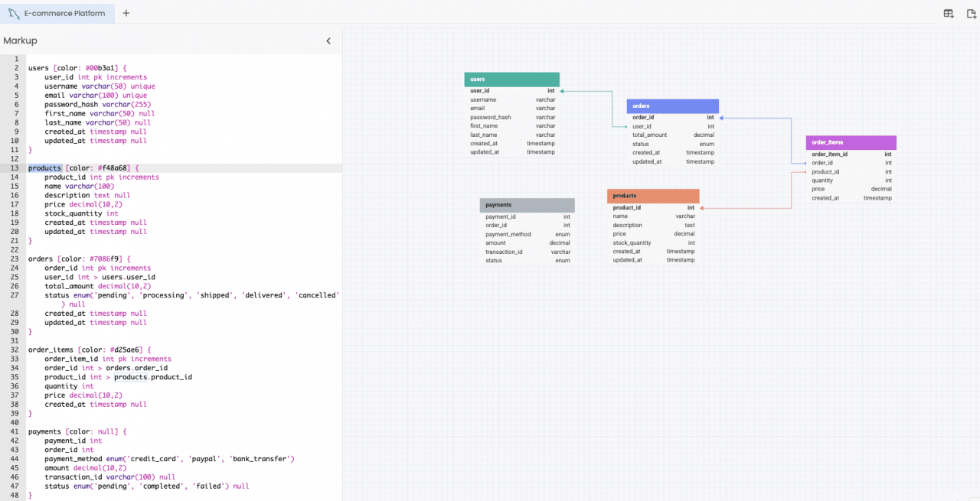The width and height of the screenshot is (980, 501).
Task: Click the transaction_id row in payments table
Action: (x=527, y=251)
